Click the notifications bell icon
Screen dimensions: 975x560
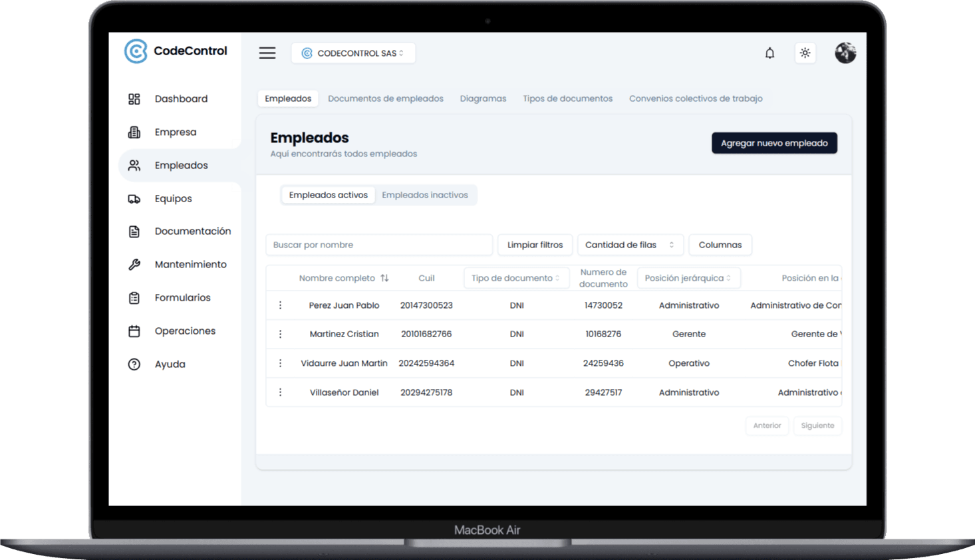click(769, 53)
